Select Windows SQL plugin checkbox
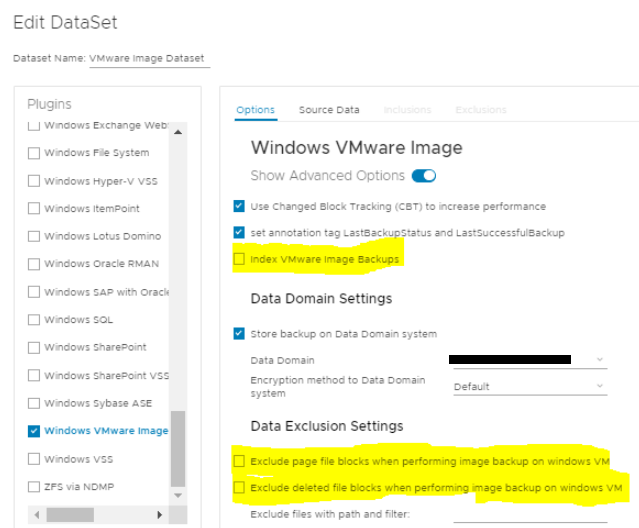 [35, 320]
